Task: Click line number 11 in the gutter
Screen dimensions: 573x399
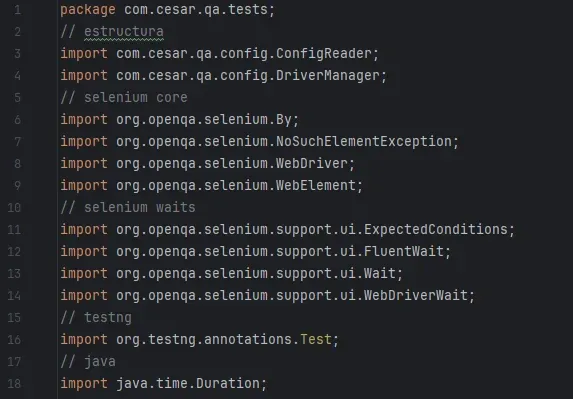Action: pyautogui.click(x=14, y=230)
